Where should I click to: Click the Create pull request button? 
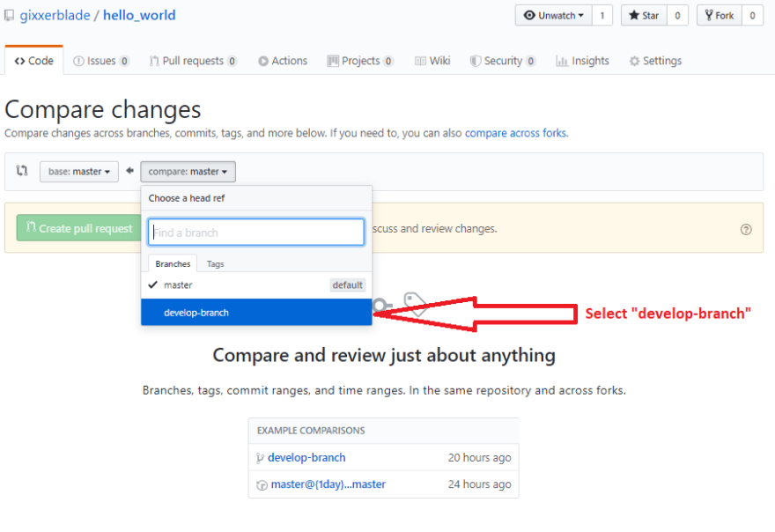click(x=79, y=228)
